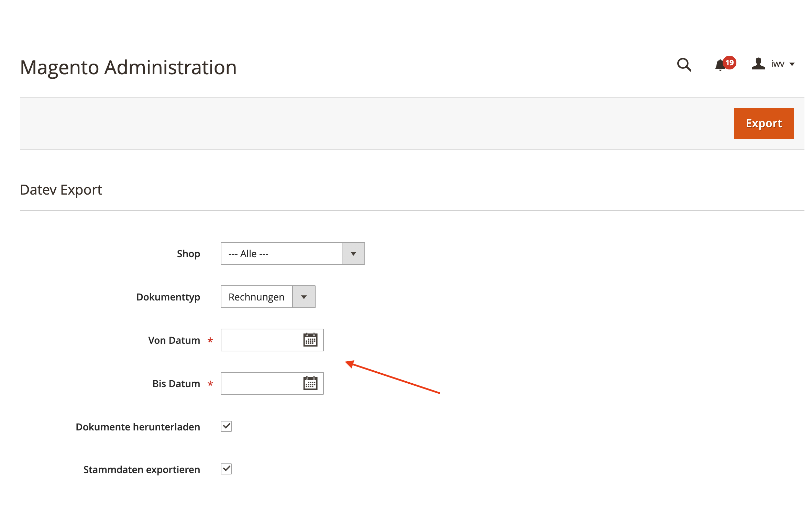Click the Von Datum field label
812x515 pixels.
pos(174,340)
